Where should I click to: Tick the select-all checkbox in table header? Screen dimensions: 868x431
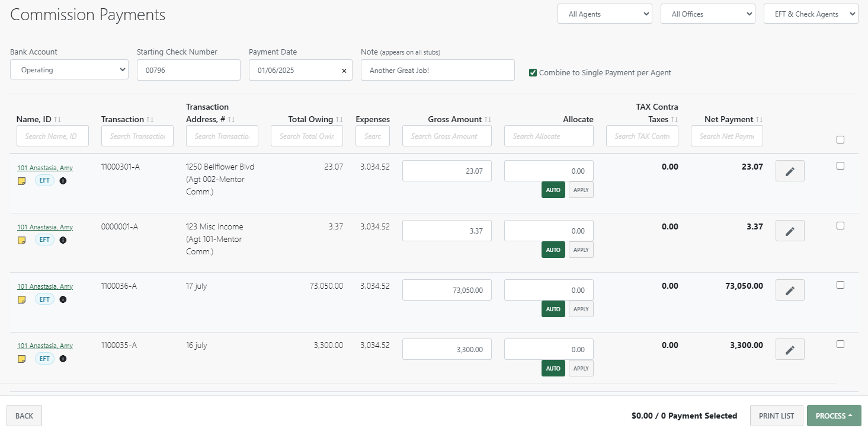pos(840,140)
